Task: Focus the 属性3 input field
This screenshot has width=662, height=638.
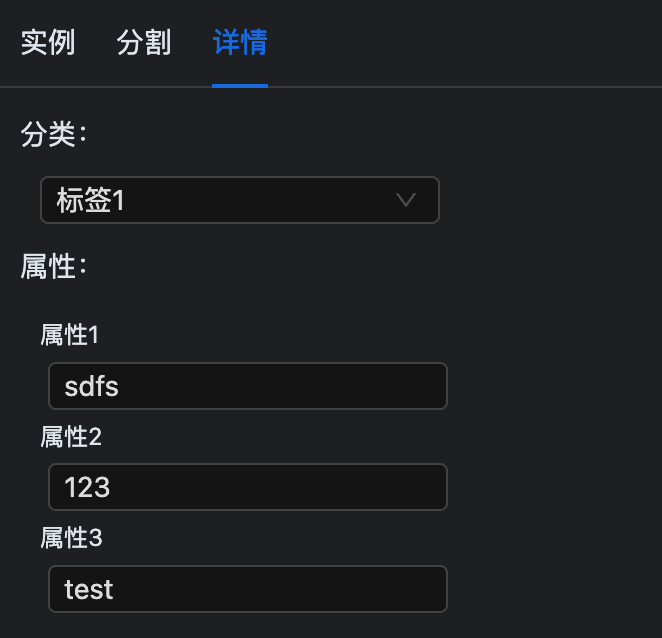Action: pyautogui.click(x=247, y=589)
